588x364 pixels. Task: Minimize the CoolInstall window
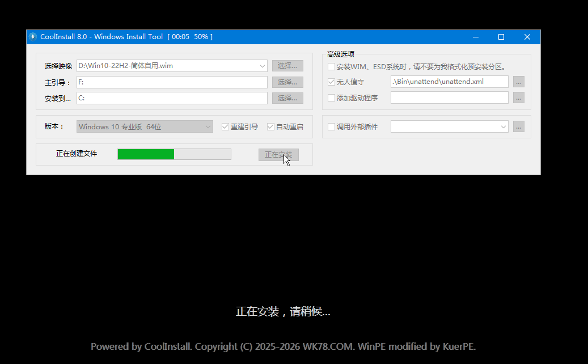coord(476,37)
